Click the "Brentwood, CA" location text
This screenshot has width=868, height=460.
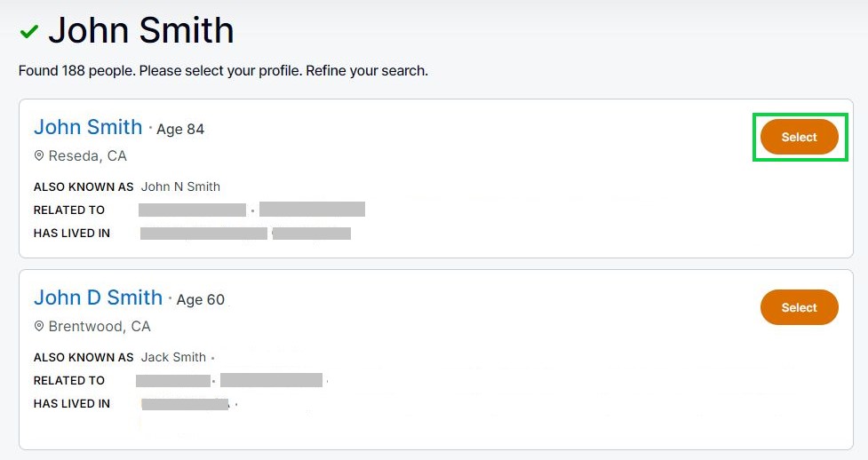coord(100,327)
